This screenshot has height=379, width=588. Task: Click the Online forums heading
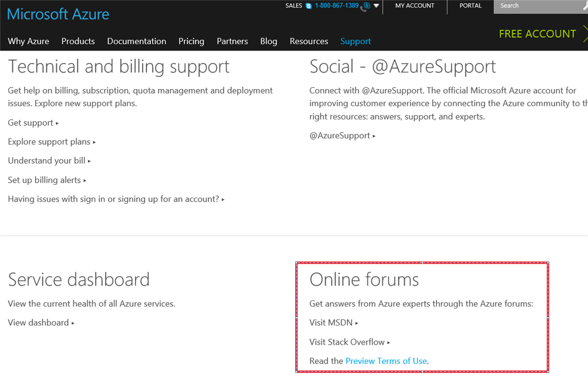pos(363,280)
